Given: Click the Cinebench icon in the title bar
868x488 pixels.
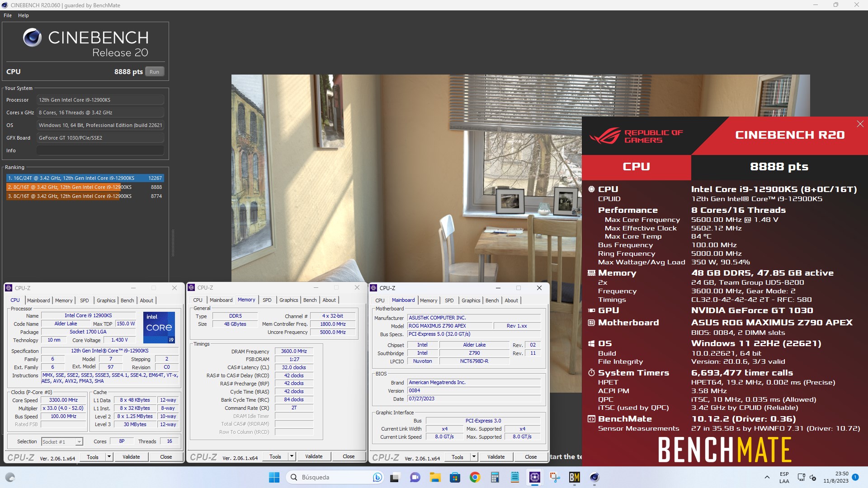Looking at the screenshot, I should [x=5, y=5].
